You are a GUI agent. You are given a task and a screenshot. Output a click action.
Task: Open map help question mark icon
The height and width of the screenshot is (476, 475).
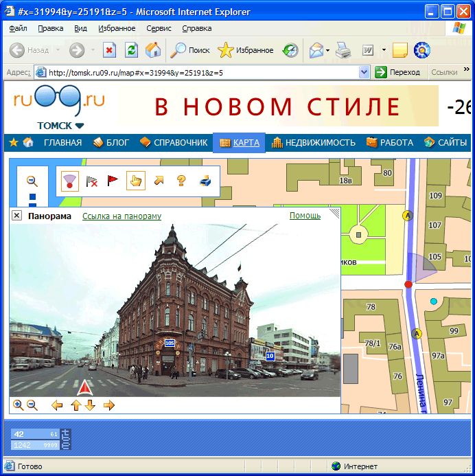(x=181, y=181)
